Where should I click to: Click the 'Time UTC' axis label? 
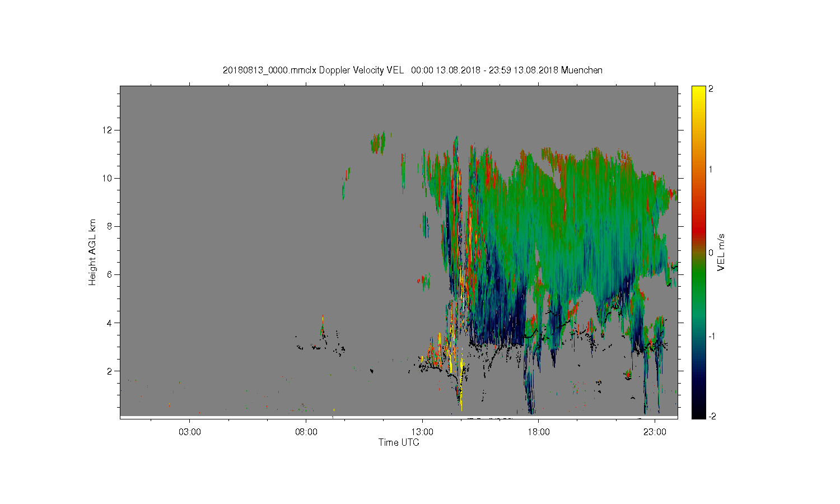click(399, 442)
